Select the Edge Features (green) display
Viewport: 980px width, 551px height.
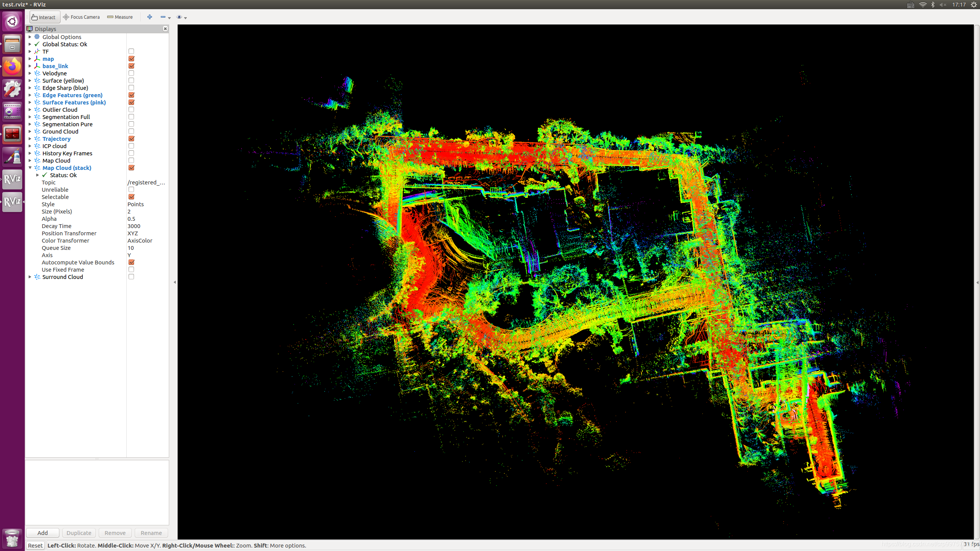click(72, 95)
